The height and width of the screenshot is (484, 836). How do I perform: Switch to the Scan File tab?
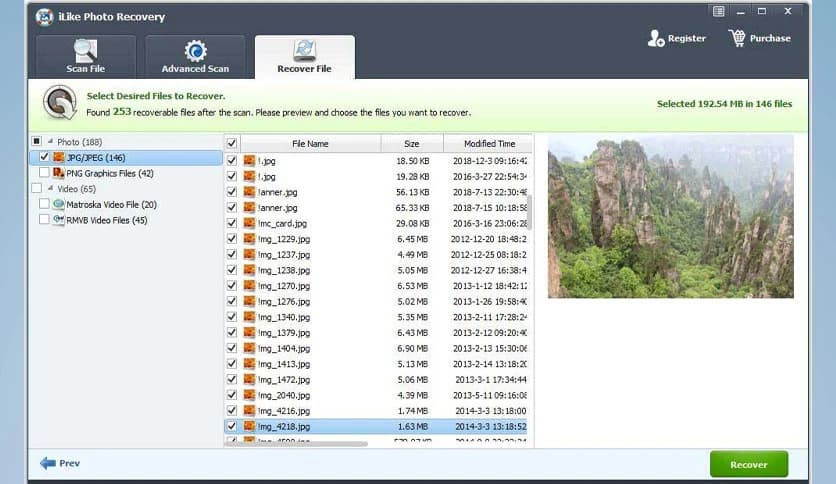point(85,57)
